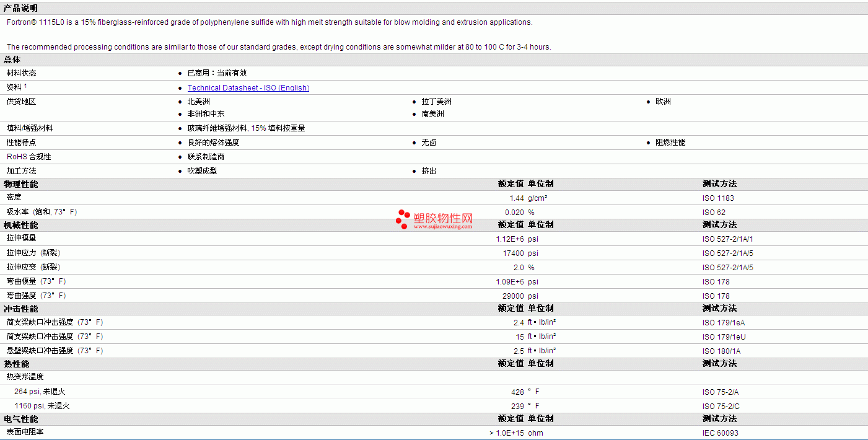Select the 拉伸应力 value 17400
868x440 pixels.
pos(514,253)
